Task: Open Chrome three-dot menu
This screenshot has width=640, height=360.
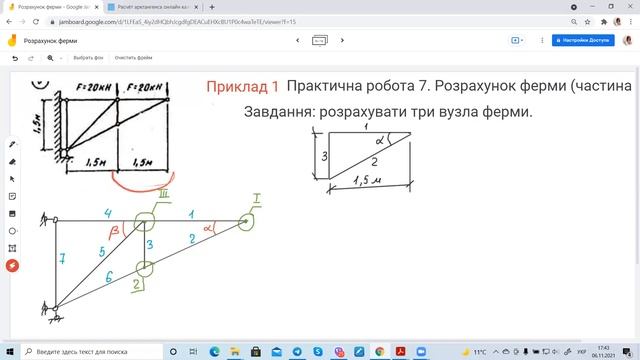Action: click(631, 22)
